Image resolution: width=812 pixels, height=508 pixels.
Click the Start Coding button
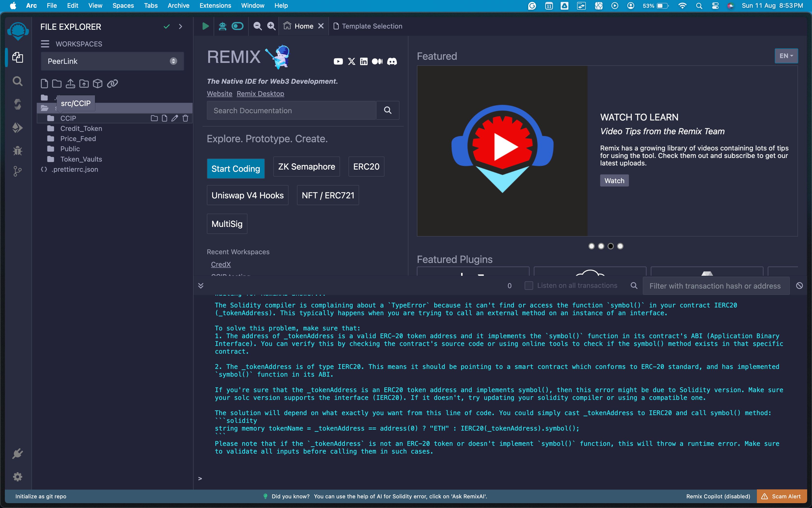[236, 168]
